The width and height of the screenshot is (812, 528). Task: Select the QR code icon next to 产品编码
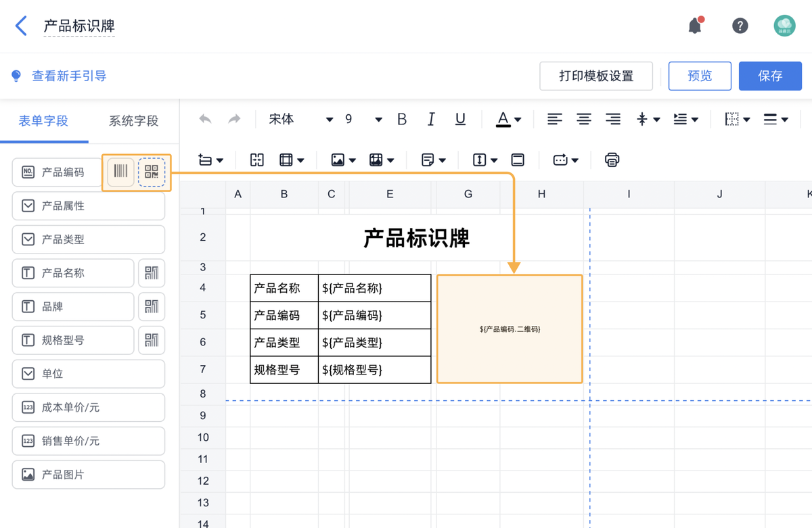[x=152, y=172]
